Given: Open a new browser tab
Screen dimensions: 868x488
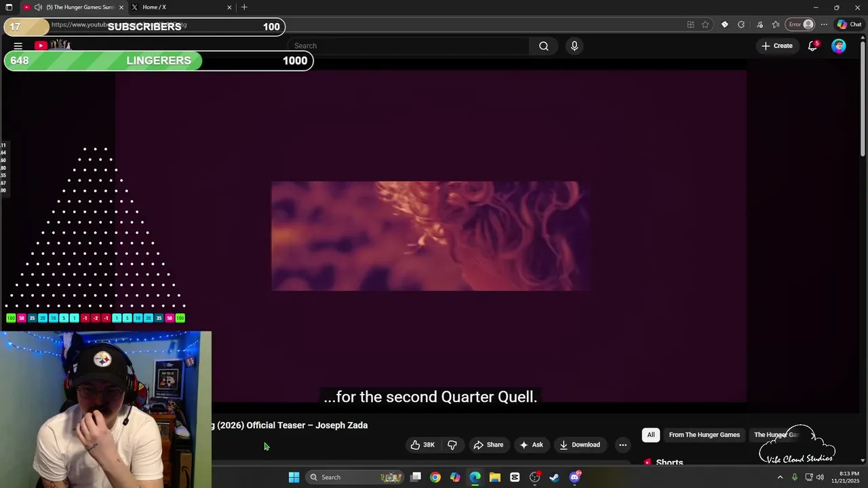Looking at the screenshot, I should point(244,7).
